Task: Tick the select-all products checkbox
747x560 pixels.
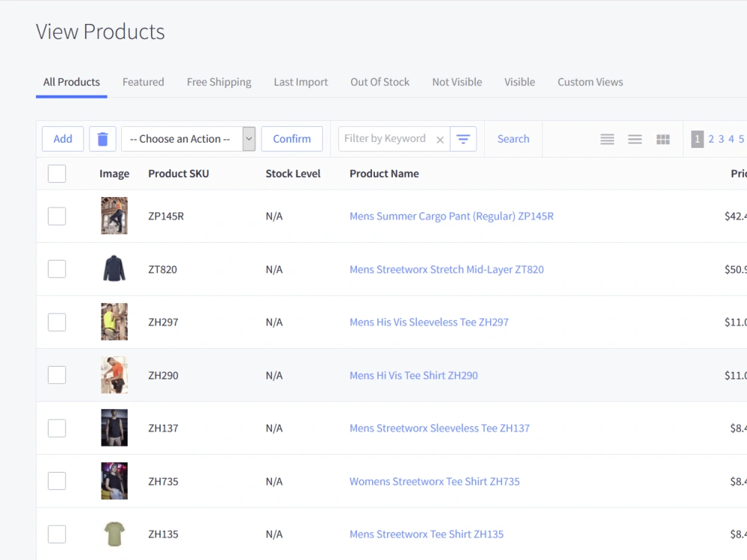Action: pyautogui.click(x=57, y=174)
